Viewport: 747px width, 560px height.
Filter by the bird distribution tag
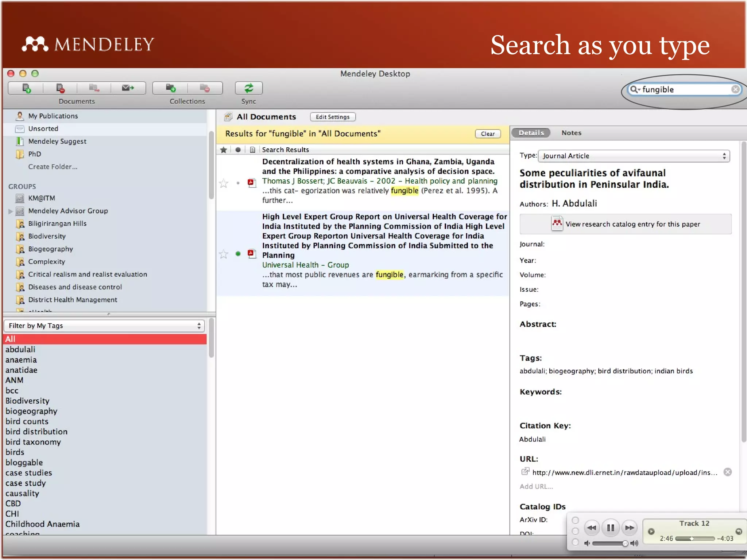36,432
